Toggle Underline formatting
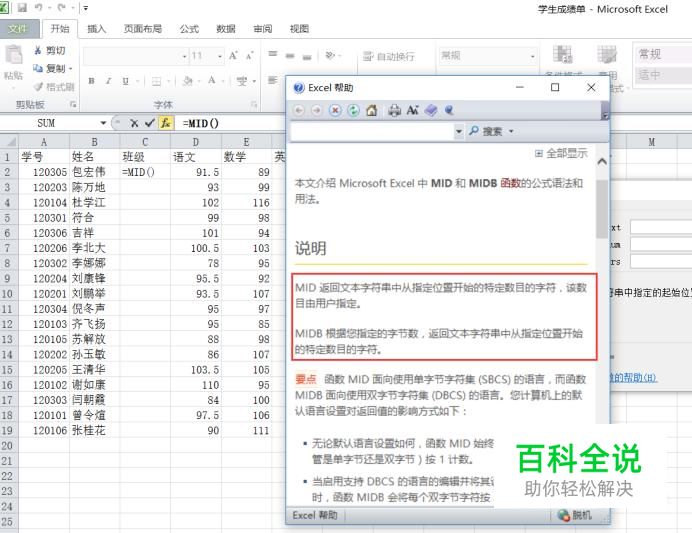692x533 pixels. pyautogui.click(x=125, y=81)
